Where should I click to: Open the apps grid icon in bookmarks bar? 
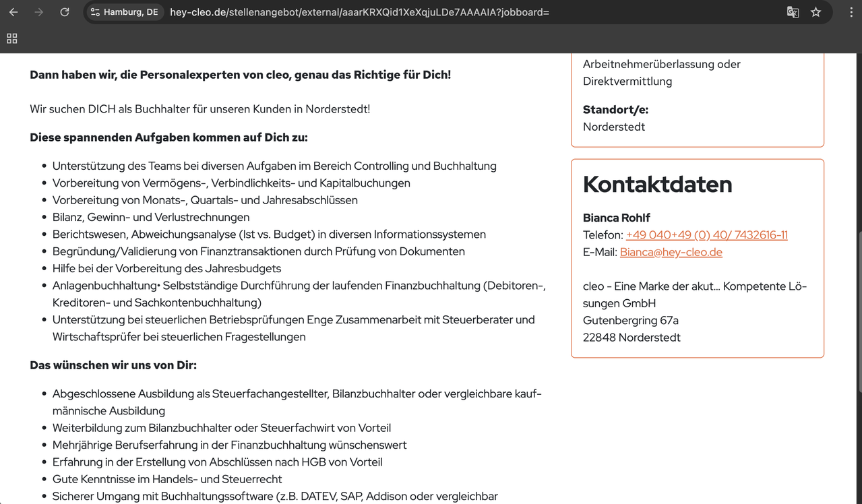12,38
